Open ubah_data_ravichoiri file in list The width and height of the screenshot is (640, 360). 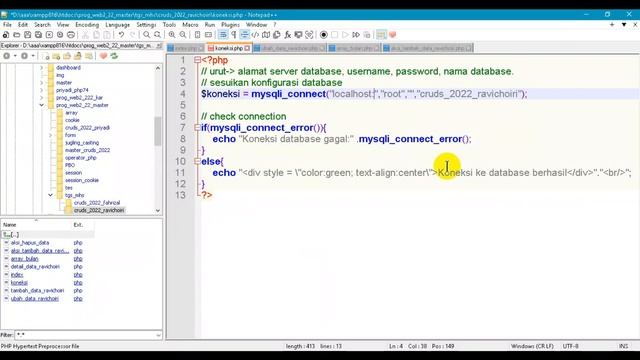(x=35, y=299)
